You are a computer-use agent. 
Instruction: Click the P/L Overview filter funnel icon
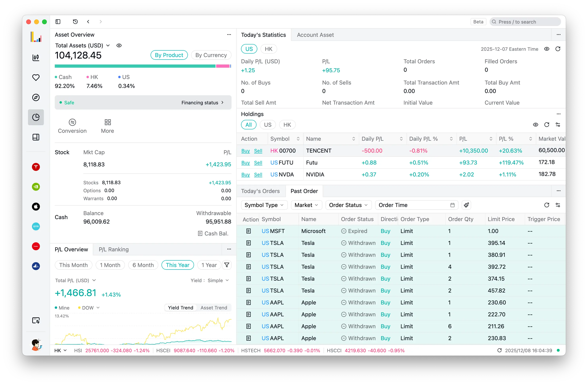click(x=227, y=265)
